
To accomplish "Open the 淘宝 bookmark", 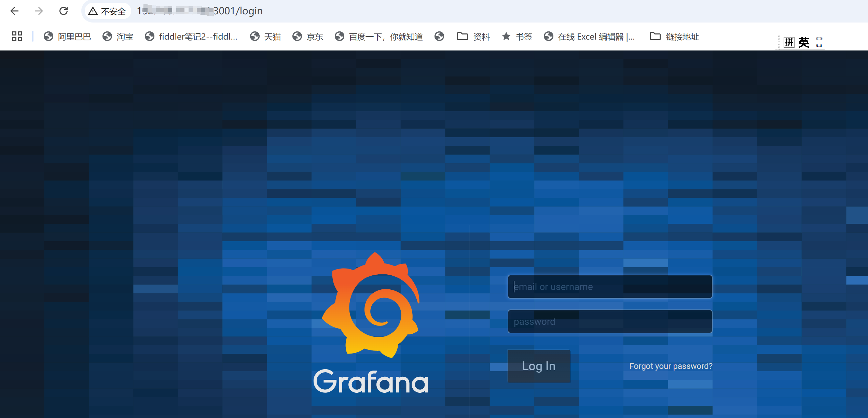I will (118, 36).
